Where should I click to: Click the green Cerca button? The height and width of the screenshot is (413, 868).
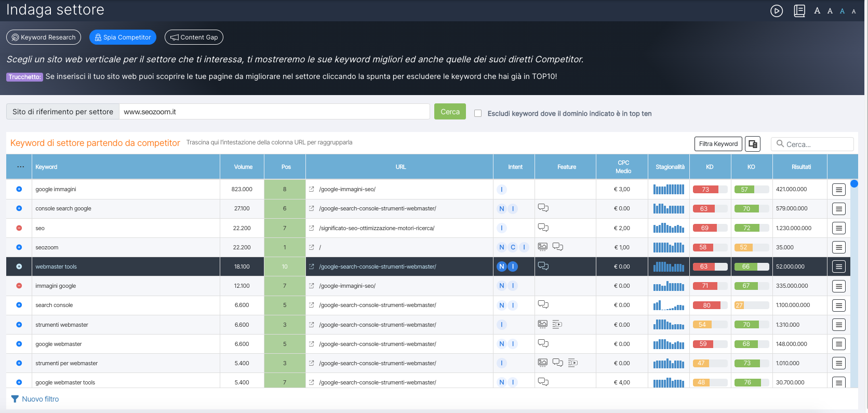(450, 112)
